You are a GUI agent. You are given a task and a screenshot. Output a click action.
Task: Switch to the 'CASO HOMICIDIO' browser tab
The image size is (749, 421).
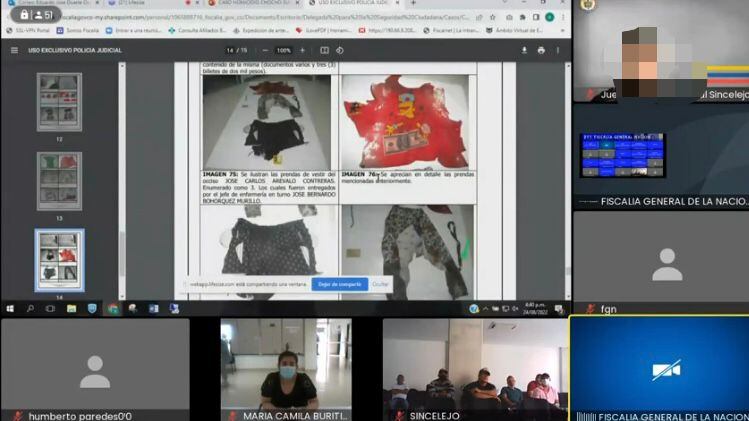point(254,3)
